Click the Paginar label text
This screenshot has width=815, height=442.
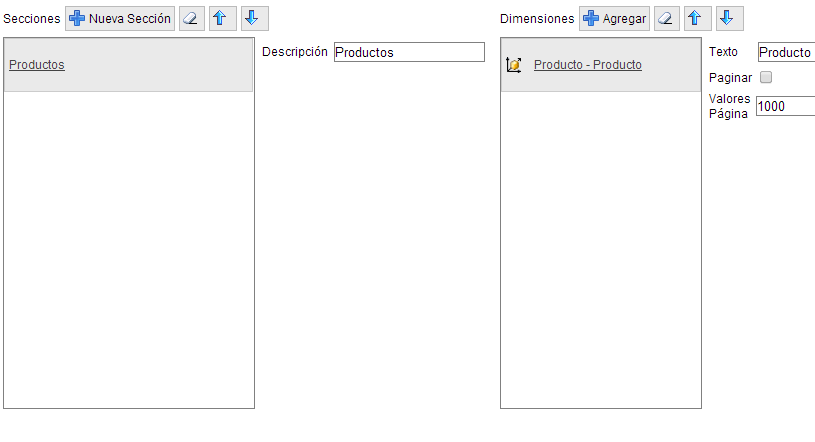click(x=730, y=78)
